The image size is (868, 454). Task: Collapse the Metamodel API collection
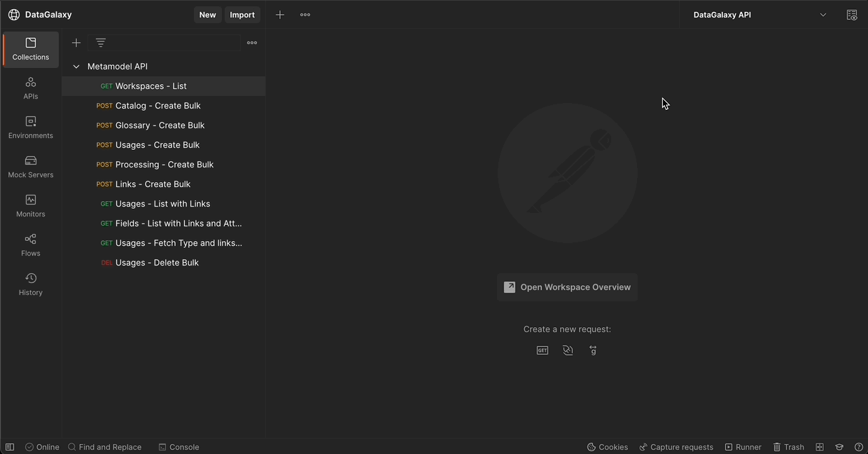click(76, 66)
